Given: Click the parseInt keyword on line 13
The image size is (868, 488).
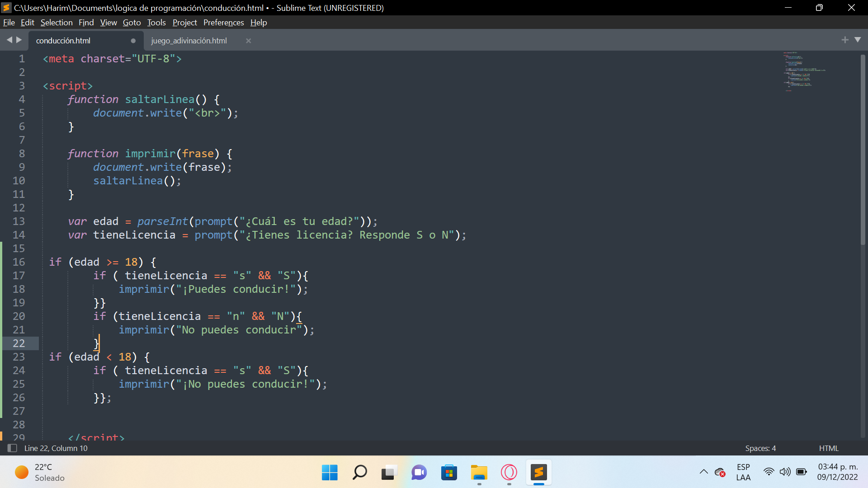Looking at the screenshot, I should [x=162, y=221].
